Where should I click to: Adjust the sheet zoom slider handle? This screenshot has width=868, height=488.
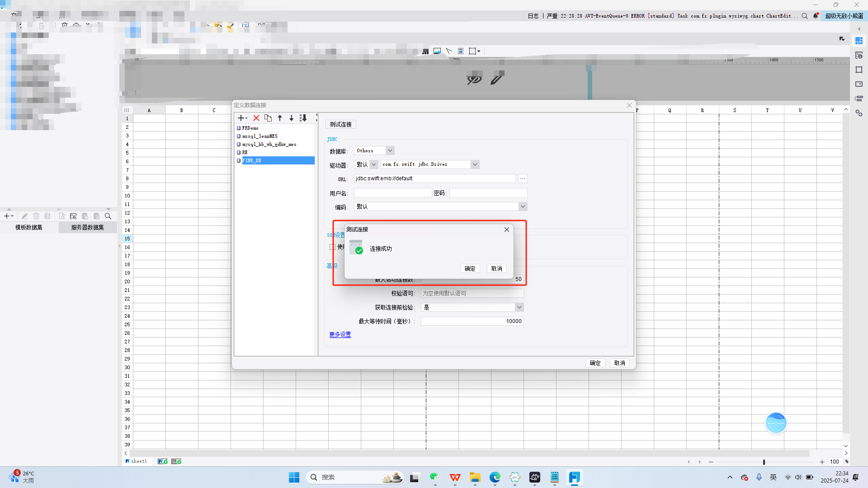[764, 462]
